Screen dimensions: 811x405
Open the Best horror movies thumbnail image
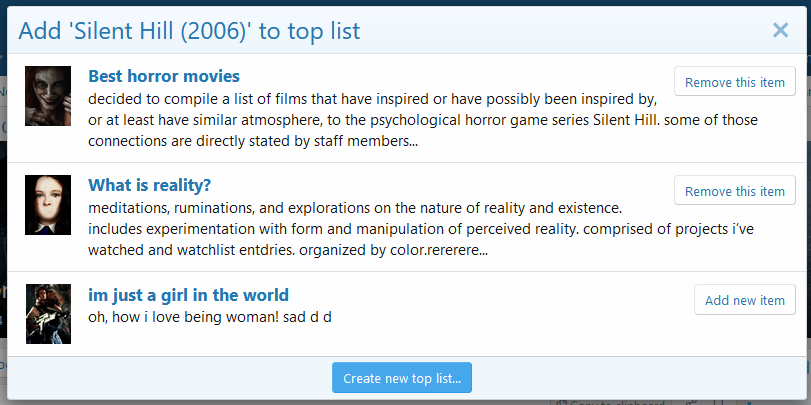pyautogui.click(x=48, y=96)
